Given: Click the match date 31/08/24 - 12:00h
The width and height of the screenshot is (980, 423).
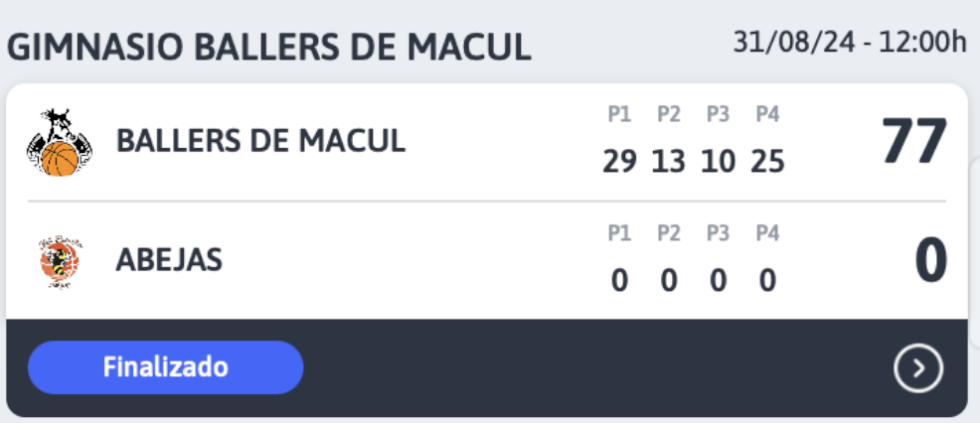Looking at the screenshot, I should pyautogui.click(x=850, y=43).
